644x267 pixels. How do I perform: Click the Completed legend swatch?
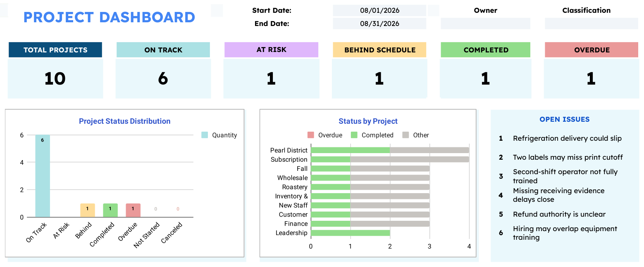(354, 135)
